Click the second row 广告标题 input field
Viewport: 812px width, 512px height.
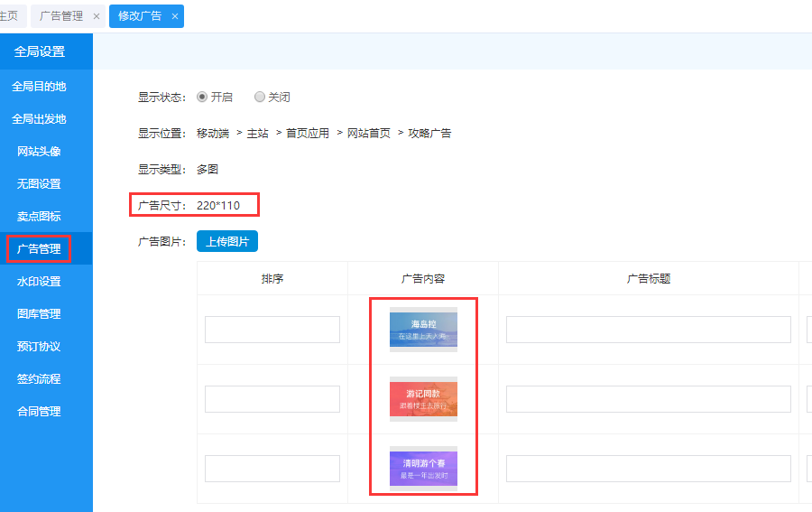(x=648, y=399)
